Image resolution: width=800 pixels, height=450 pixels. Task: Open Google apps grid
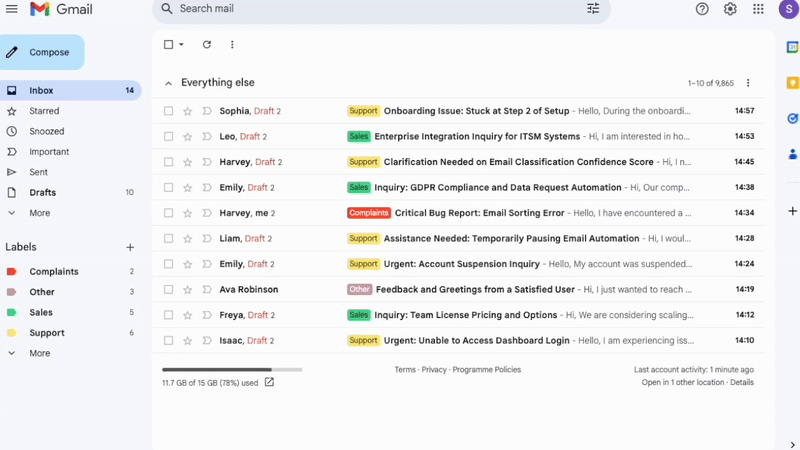[x=758, y=9]
